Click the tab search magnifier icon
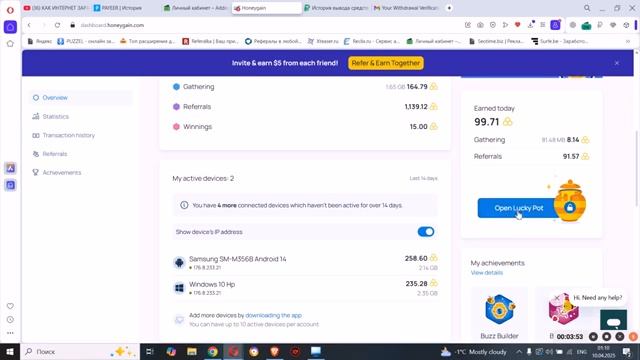The height and width of the screenshot is (360, 640). point(587,8)
